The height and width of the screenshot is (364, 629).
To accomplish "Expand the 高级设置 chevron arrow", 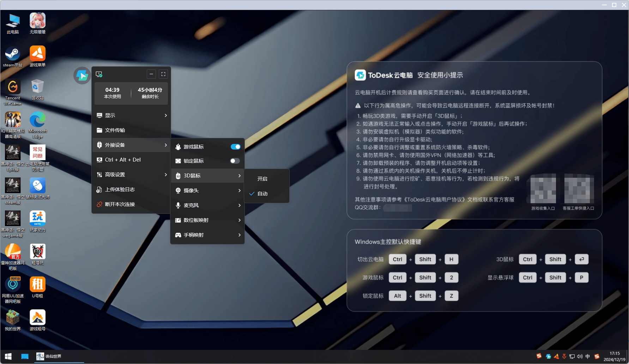I will 166,175.
